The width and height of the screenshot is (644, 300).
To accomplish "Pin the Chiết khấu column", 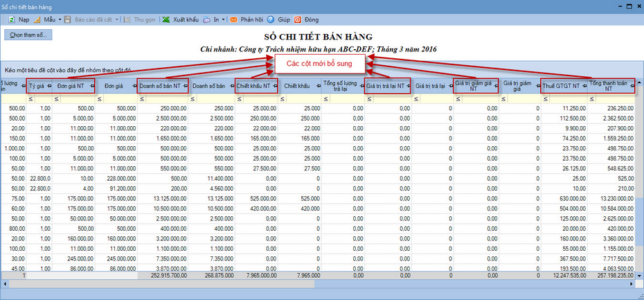I will (x=317, y=85).
